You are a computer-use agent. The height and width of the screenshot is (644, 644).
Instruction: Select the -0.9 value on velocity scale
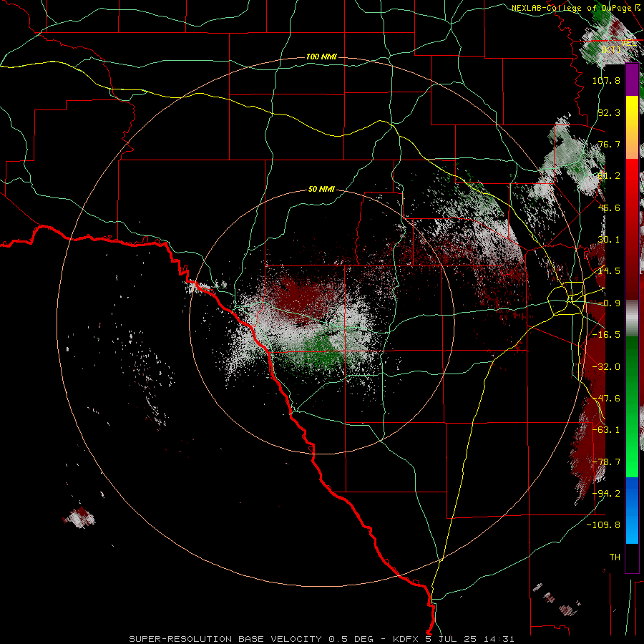tap(609, 303)
